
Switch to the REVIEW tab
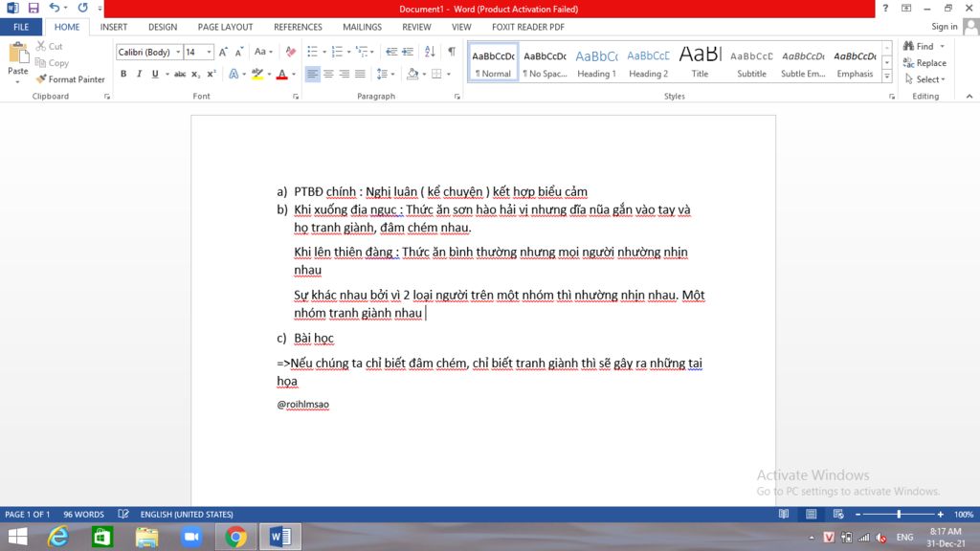tap(416, 27)
